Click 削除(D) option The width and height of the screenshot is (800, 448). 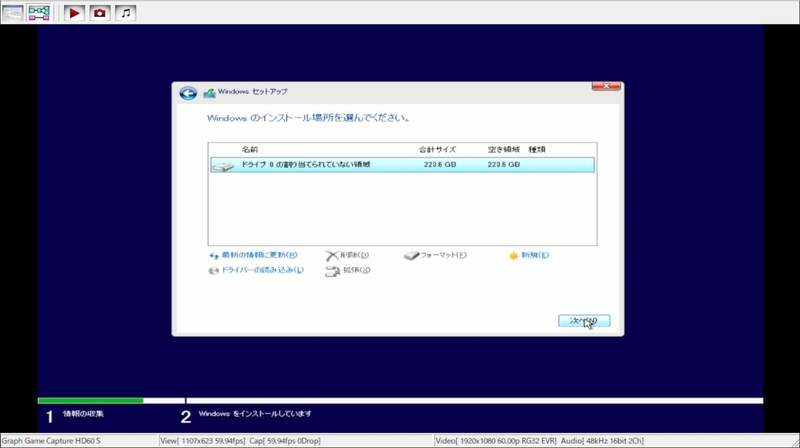pos(354,255)
